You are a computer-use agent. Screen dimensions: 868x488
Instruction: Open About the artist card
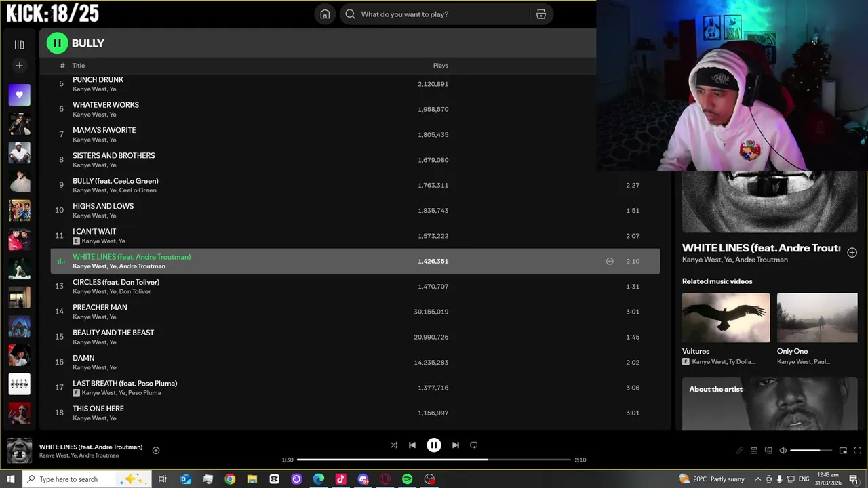click(x=770, y=404)
